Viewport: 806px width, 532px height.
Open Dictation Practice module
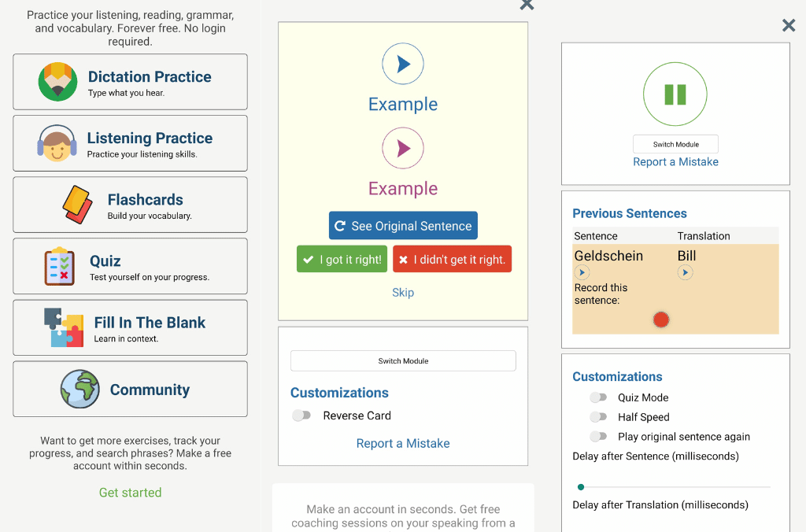pyautogui.click(x=131, y=82)
